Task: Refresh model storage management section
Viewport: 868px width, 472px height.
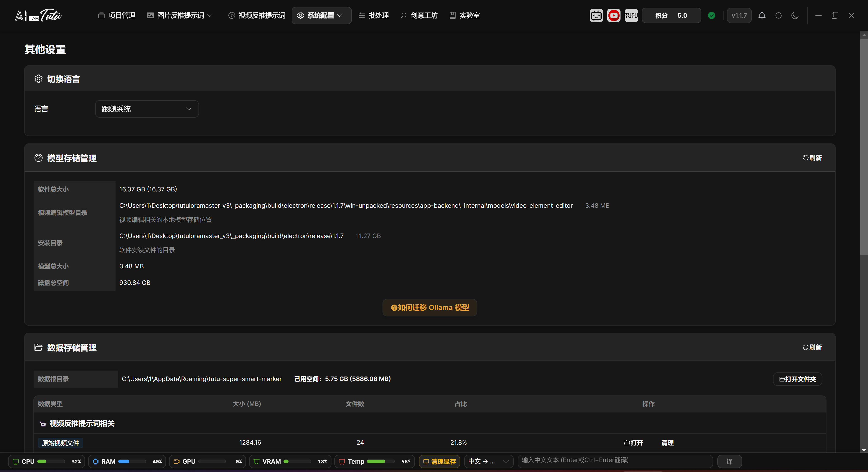Action: point(812,158)
